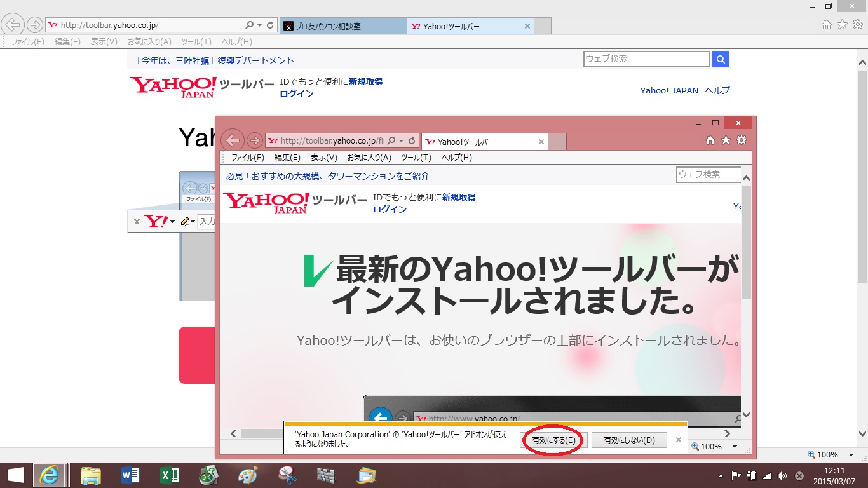Open zoom 100% dropdown in background status bar
The height and width of the screenshot is (488, 868).
click(852, 455)
